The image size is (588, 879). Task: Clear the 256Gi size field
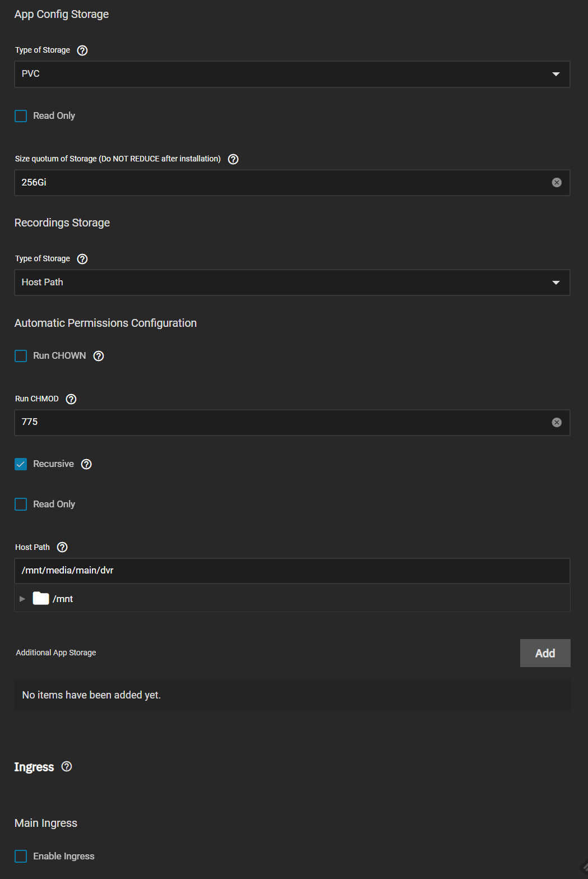(557, 182)
